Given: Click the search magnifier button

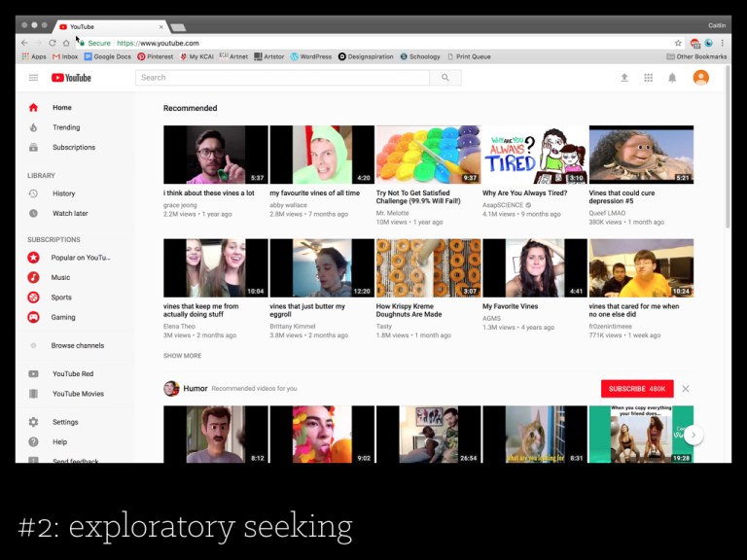Looking at the screenshot, I should 445,78.
